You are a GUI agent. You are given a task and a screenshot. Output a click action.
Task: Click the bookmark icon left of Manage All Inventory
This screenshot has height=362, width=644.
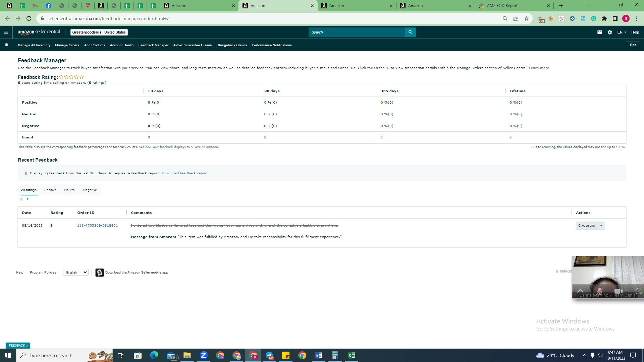[x=7, y=45]
